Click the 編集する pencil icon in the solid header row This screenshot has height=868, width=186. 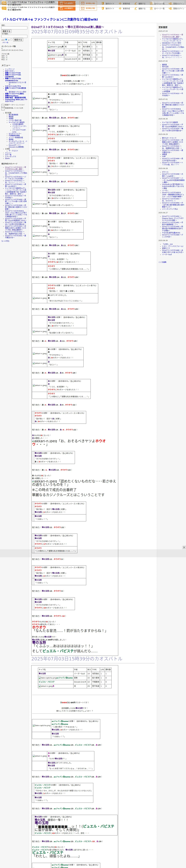(x=136, y=8)
